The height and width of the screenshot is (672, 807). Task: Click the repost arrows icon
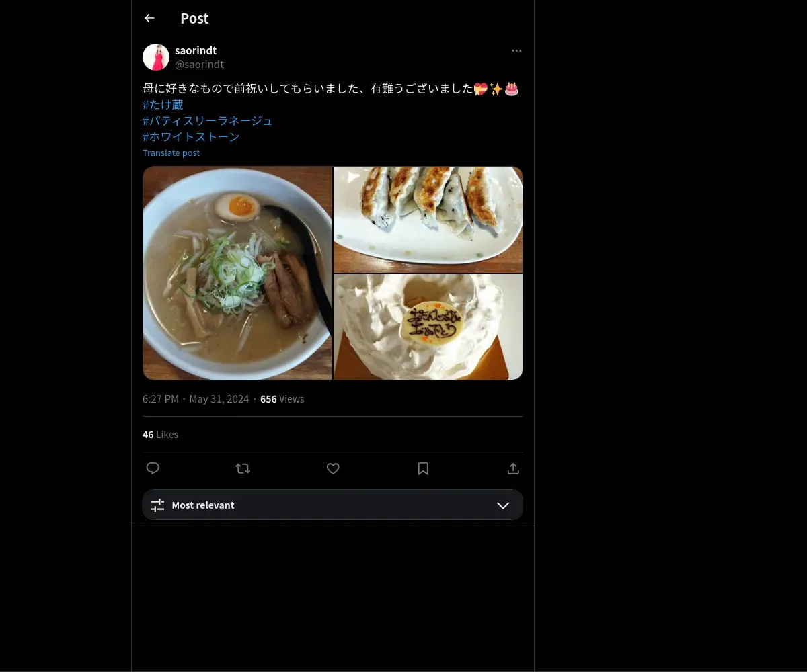coord(243,468)
